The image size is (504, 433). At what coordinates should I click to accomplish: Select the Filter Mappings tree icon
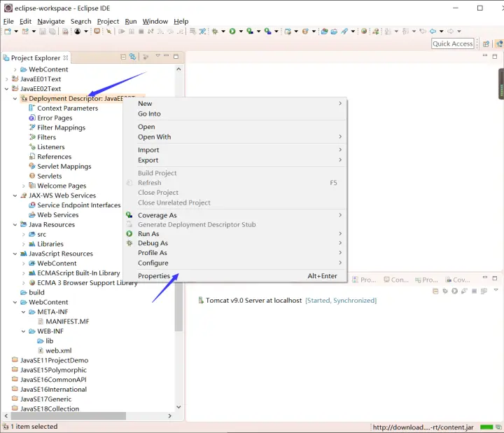[x=31, y=128]
